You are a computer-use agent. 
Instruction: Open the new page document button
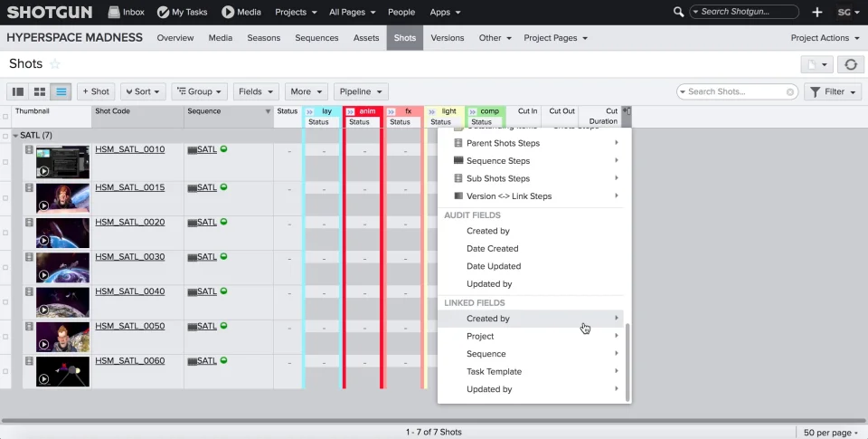tap(816, 64)
